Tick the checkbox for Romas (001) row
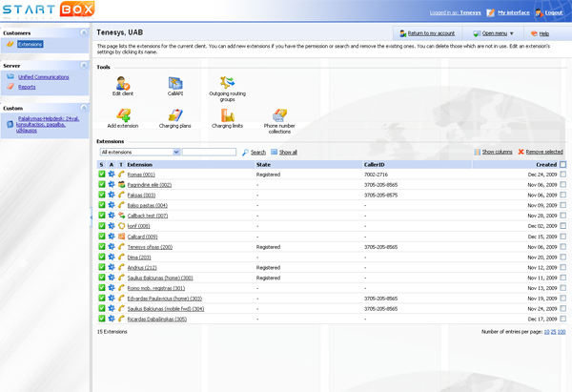This screenshot has width=572, height=392. [x=562, y=175]
